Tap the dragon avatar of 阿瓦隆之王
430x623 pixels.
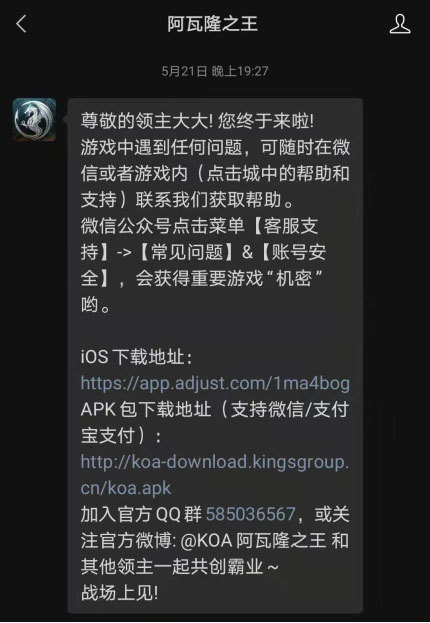[x=34, y=120]
